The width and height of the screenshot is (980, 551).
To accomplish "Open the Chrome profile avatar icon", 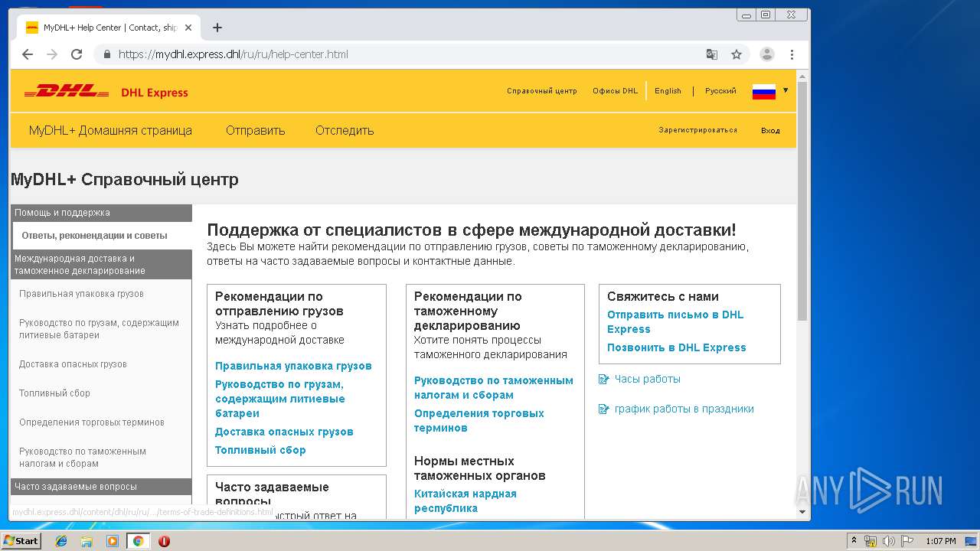I will (x=766, y=54).
